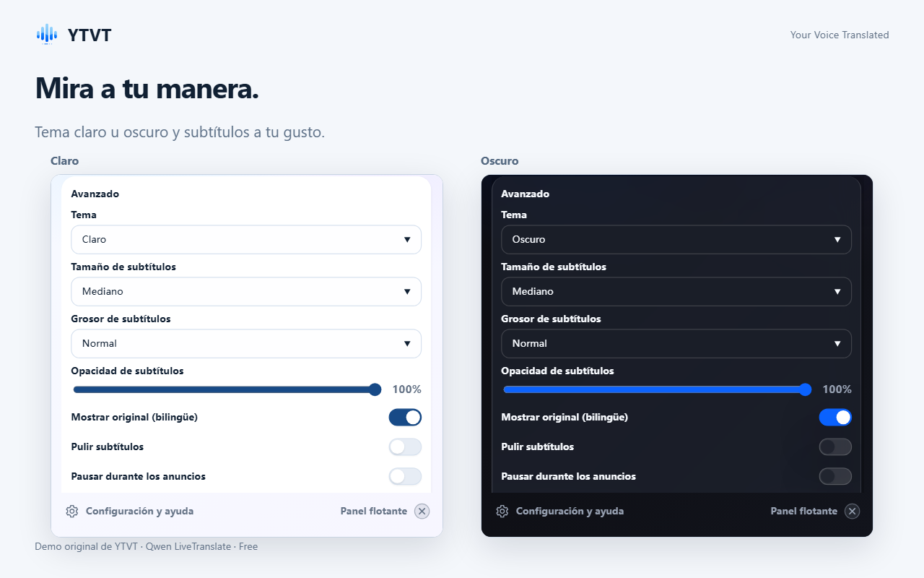Click Opacidad slider track in Claro panel
This screenshot has width=924, height=578.
pos(227,389)
